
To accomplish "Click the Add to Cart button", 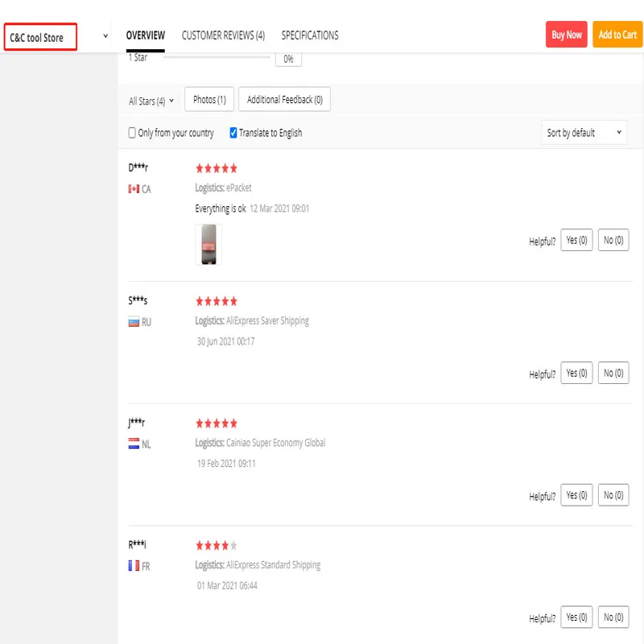I will click(617, 35).
